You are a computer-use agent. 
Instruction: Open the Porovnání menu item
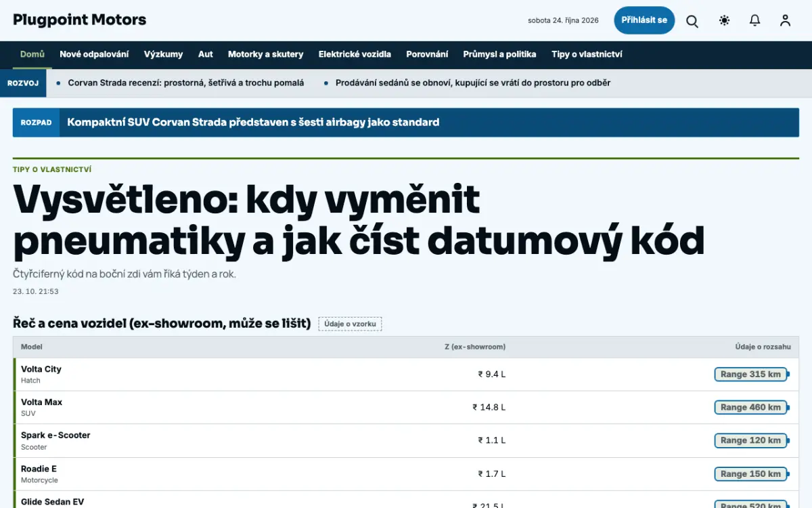coord(427,54)
